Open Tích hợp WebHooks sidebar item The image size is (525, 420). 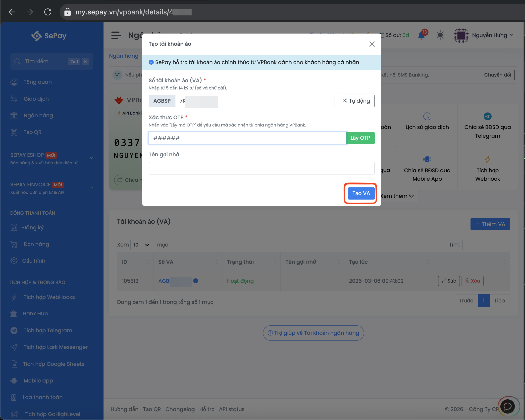(49, 297)
